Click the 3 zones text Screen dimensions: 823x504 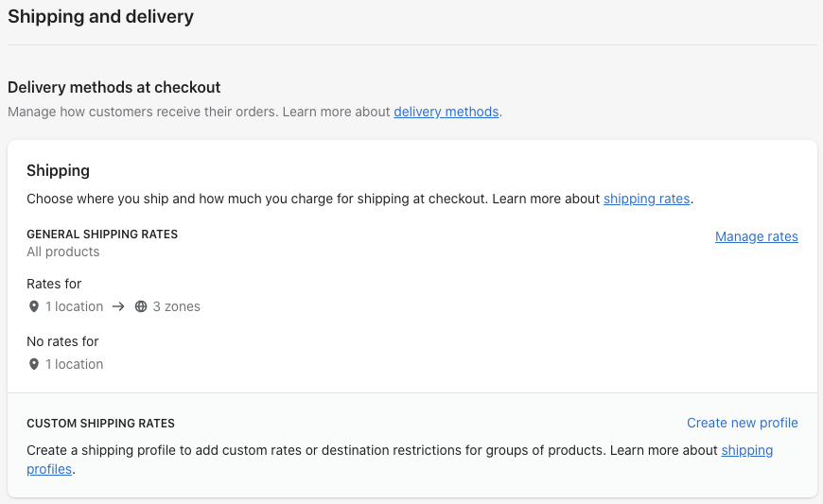click(176, 306)
